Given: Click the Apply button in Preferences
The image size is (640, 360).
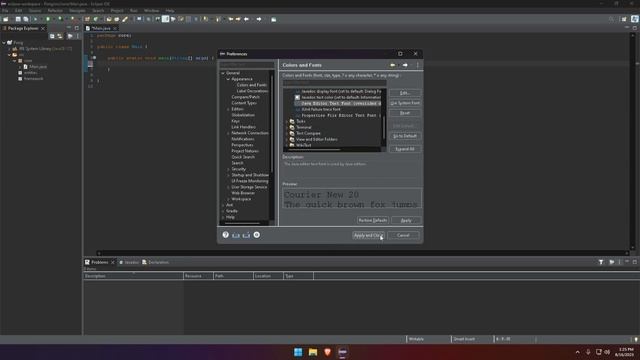Looking at the screenshot, I should point(406,220).
